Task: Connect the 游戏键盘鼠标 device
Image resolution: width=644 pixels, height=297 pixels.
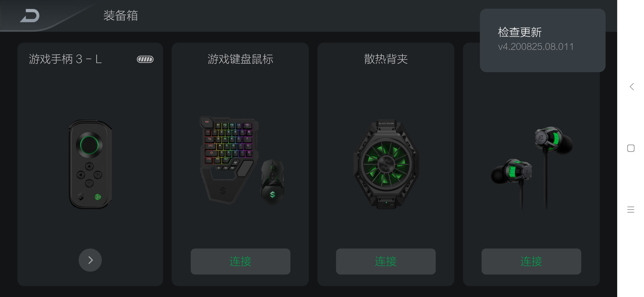Action: [240, 261]
